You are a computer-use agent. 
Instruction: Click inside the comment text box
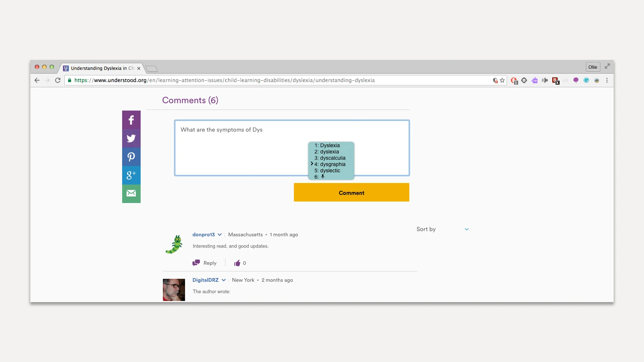pyautogui.click(x=292, y=148)
